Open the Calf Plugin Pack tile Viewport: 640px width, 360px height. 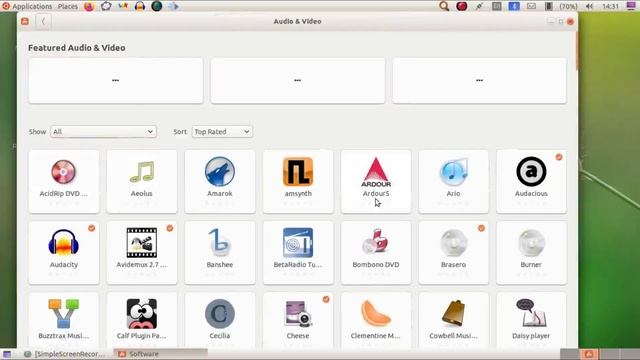[142, 320]
